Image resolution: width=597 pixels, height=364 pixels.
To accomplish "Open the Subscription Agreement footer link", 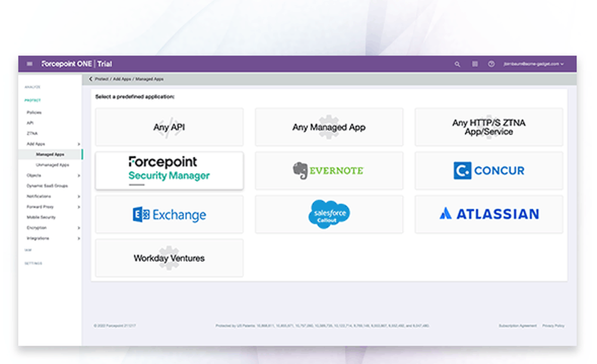I will point(518,326).
